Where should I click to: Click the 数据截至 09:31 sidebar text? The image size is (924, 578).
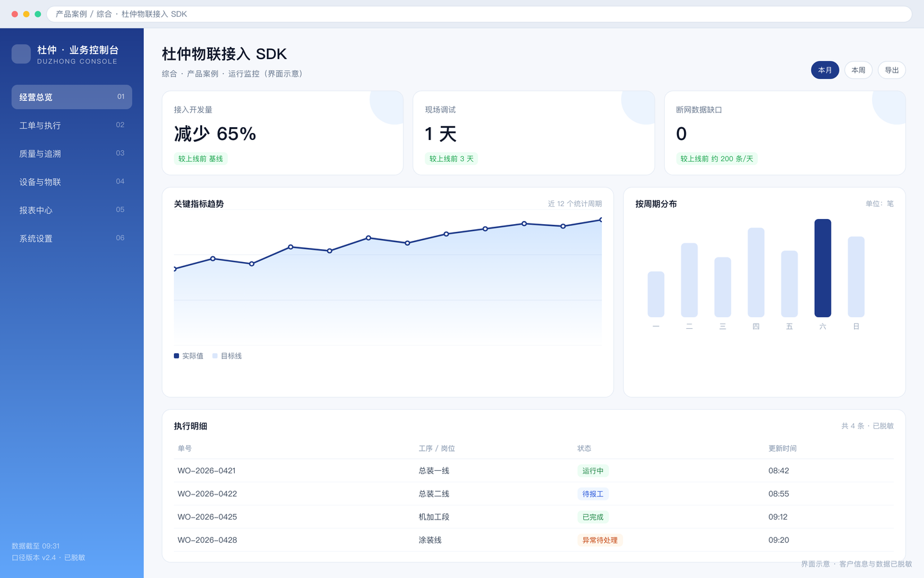(36, 546)
